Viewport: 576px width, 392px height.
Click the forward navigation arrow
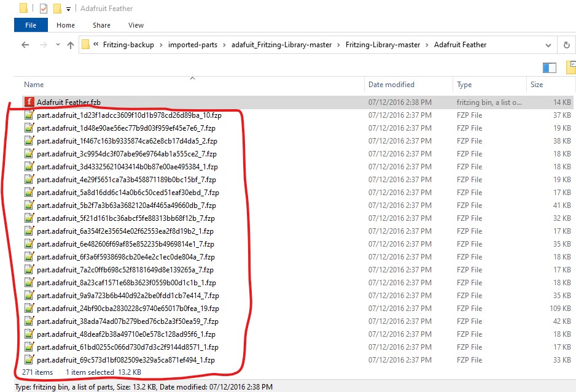(x=42, y=45)
